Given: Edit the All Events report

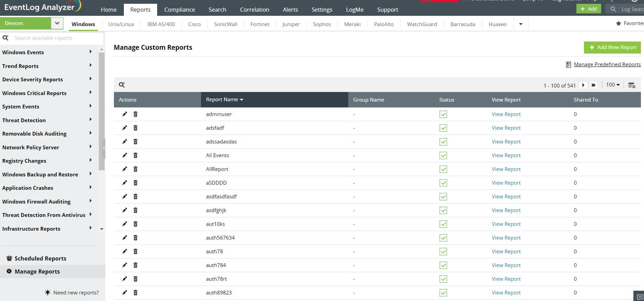Looking at the screenshot, I should click(125, 155).
